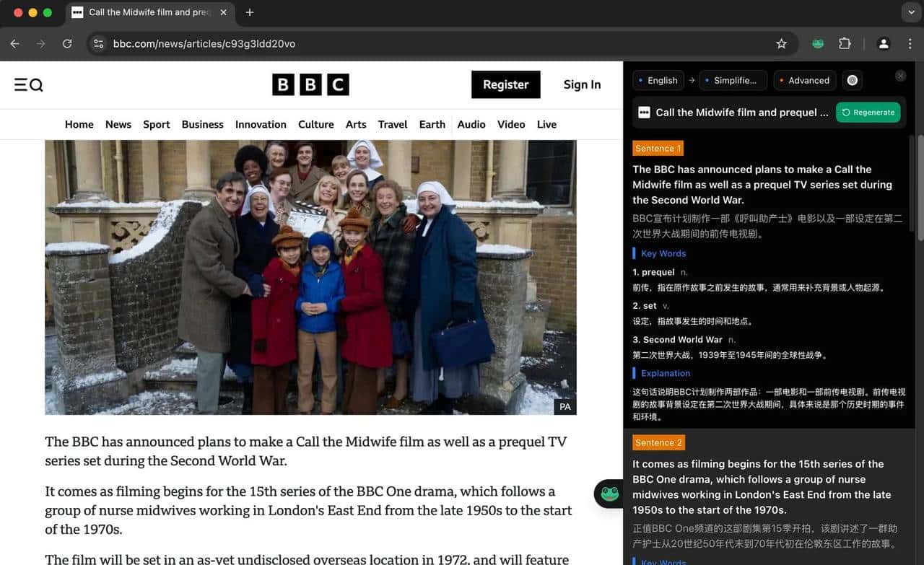
Task: Open the Earth section
Action: click(x=432, y=124)
